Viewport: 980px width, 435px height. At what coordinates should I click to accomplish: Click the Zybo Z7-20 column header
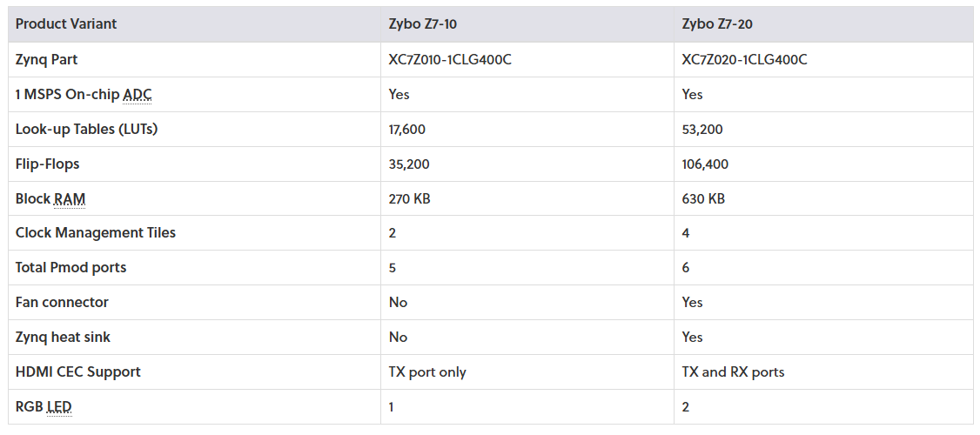[x=717, y=23]
